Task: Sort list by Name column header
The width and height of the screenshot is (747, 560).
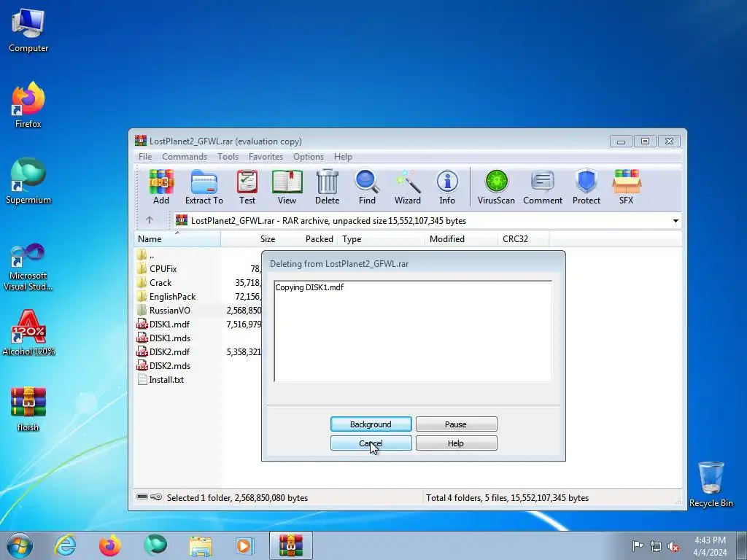Action: [x=177, y=238]
